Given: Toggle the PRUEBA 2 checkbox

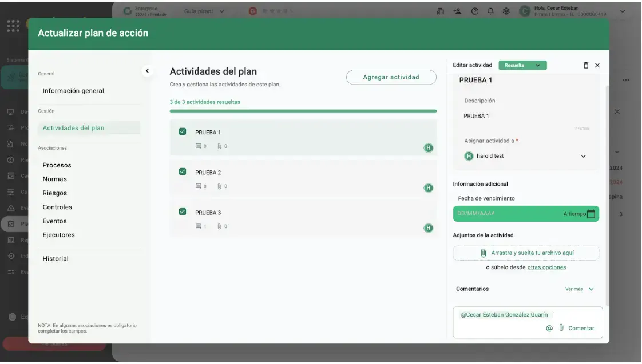Looking at the screenshot, I should tap(183, 171).
